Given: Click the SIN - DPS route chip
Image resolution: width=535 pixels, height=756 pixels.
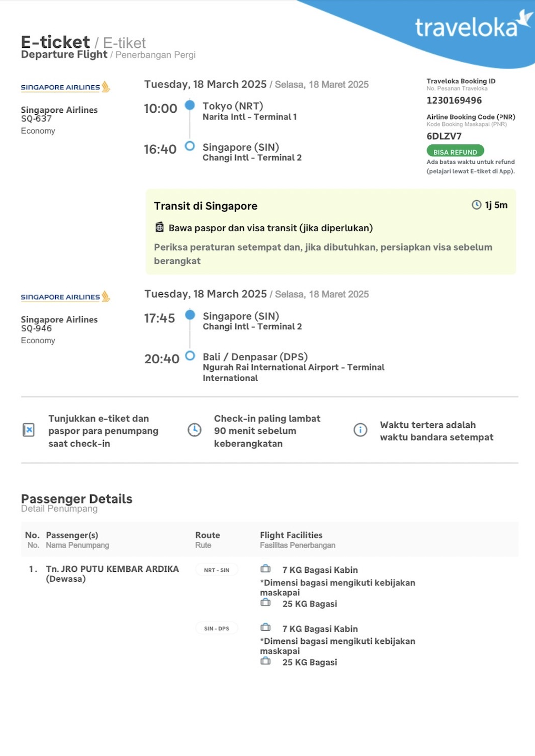Looking at the screenshot, I should point(216,629).
